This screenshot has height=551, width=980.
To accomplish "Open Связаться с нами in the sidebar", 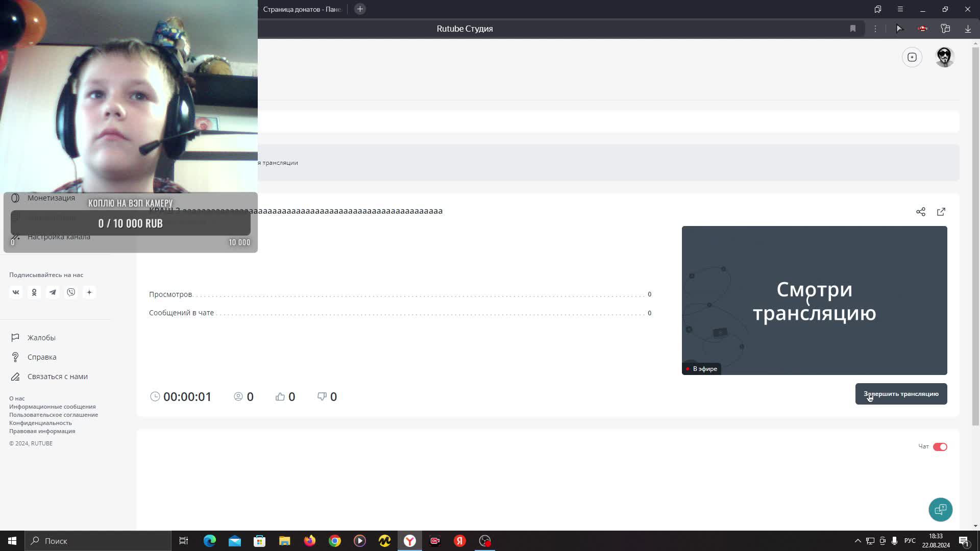I will pyautogui.click(x=58, y=377).
